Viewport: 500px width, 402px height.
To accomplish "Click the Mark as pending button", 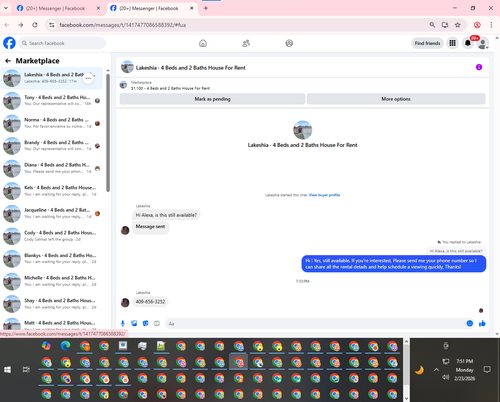I will coord(212,99).
